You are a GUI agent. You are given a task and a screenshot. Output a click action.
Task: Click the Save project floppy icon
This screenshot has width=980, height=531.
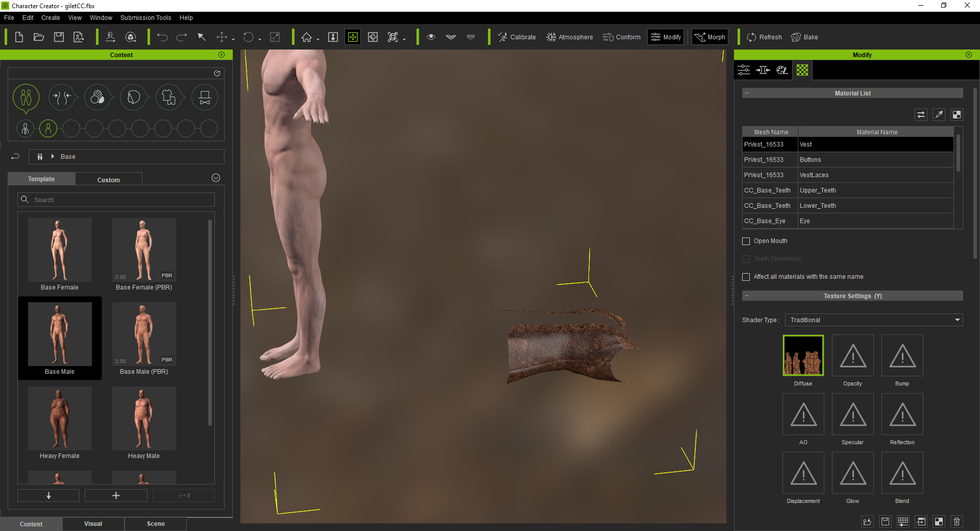(x=59, y=37)
